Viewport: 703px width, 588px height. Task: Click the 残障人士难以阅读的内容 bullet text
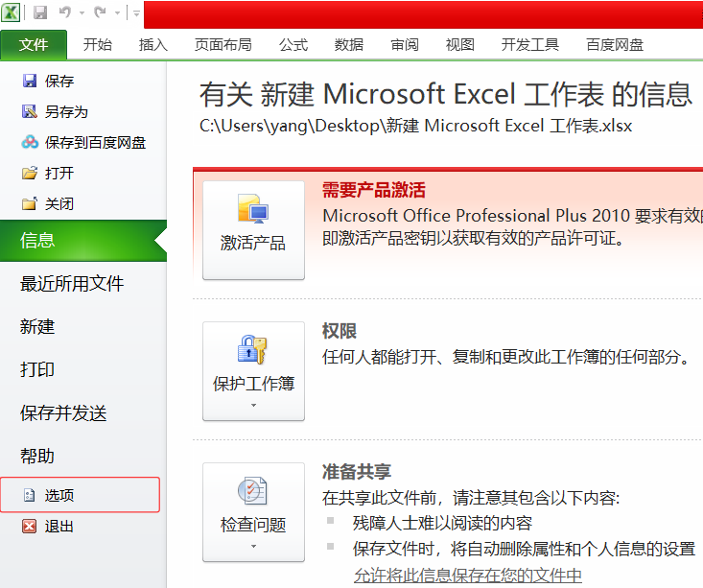pos(442,523)
